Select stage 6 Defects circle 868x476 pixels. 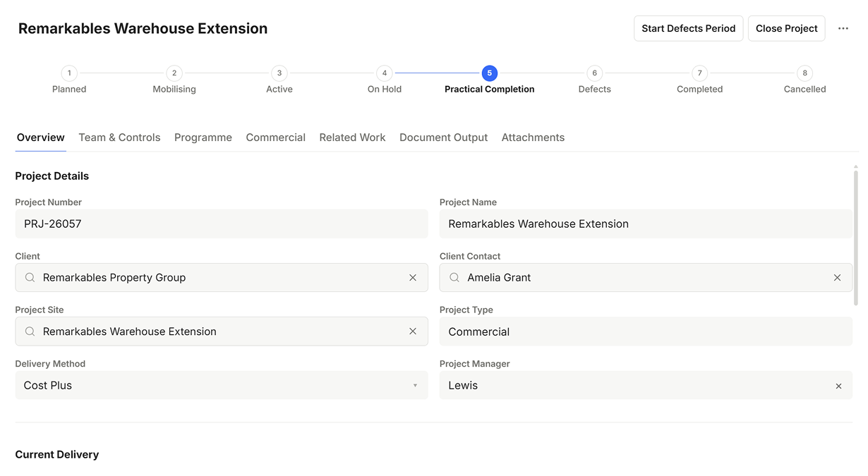pyautogui.click(x=595, y=73)
